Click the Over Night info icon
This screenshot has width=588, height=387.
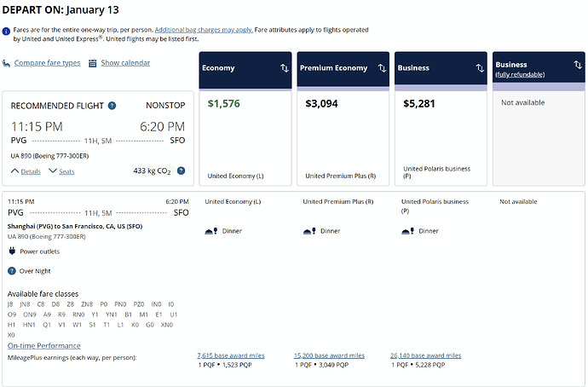tap(12, 271)
